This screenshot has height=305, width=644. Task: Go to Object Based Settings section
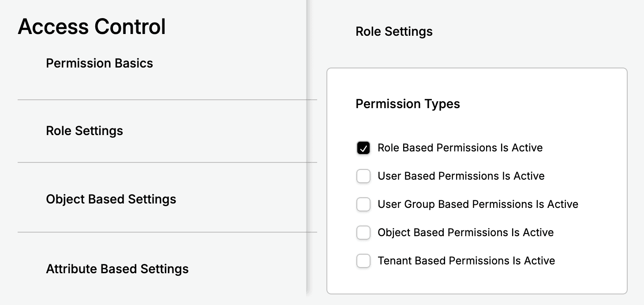111,199
